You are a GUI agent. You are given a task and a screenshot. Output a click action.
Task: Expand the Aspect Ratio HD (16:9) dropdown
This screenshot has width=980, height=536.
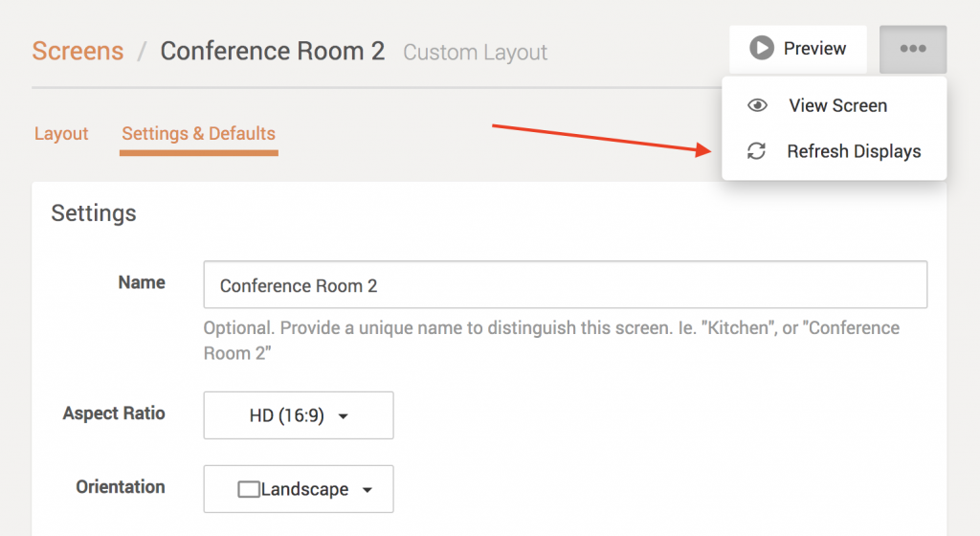(299, 415)
